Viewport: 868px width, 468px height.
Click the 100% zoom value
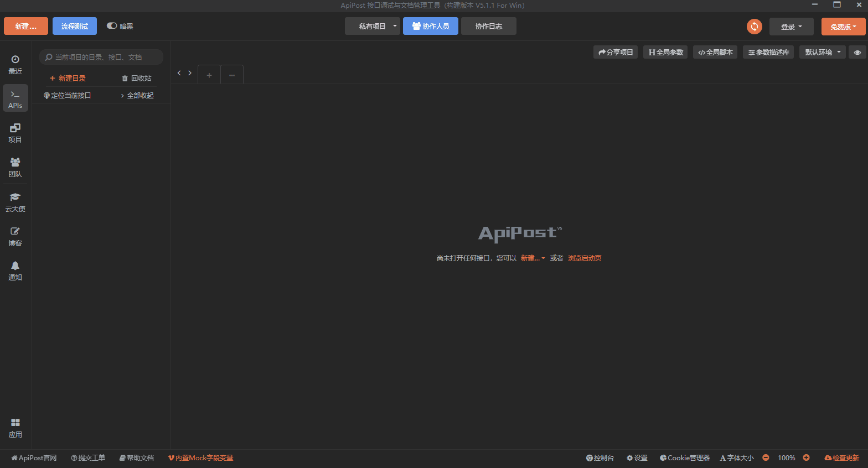tap(786, 458)
